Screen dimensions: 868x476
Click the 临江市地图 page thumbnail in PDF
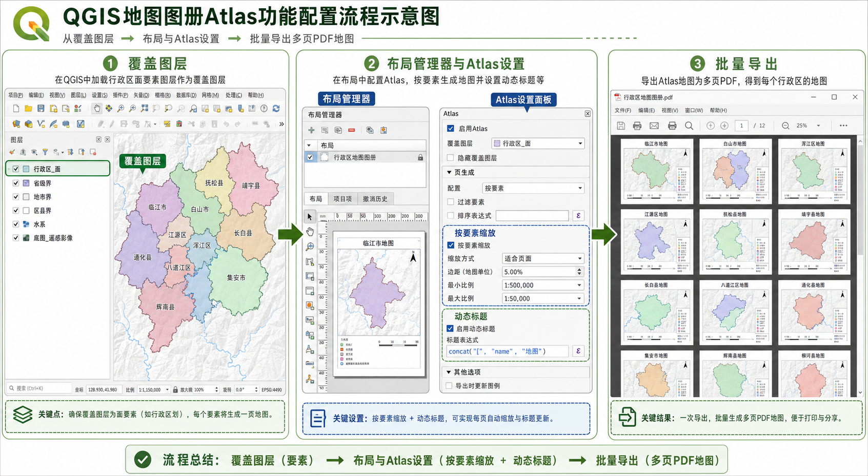[657, 171]
